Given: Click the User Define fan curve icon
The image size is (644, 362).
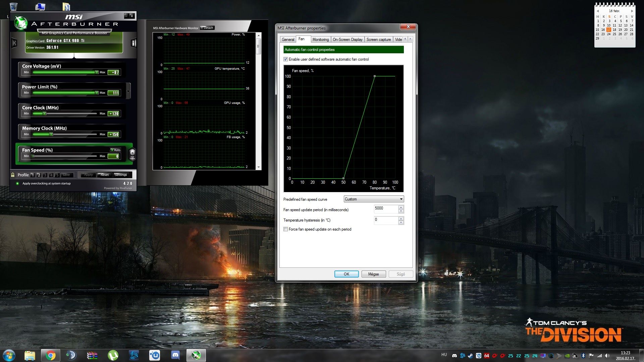Looking at the screenshot, I should [x=132, y=155].
